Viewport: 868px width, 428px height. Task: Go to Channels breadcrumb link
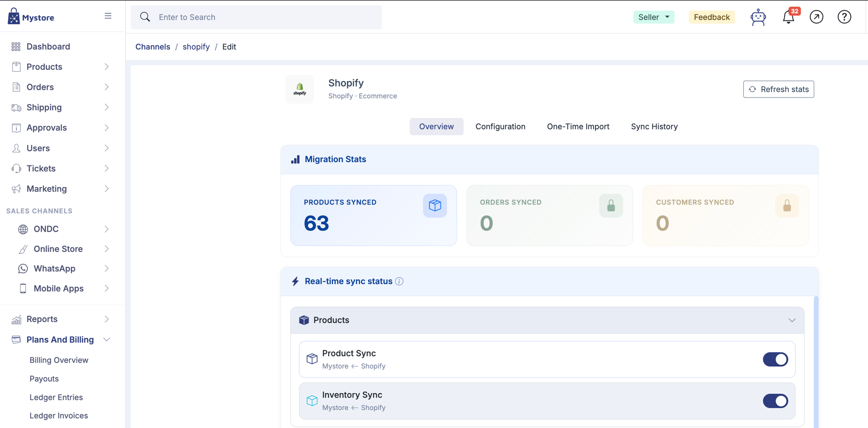coord(153,47)
